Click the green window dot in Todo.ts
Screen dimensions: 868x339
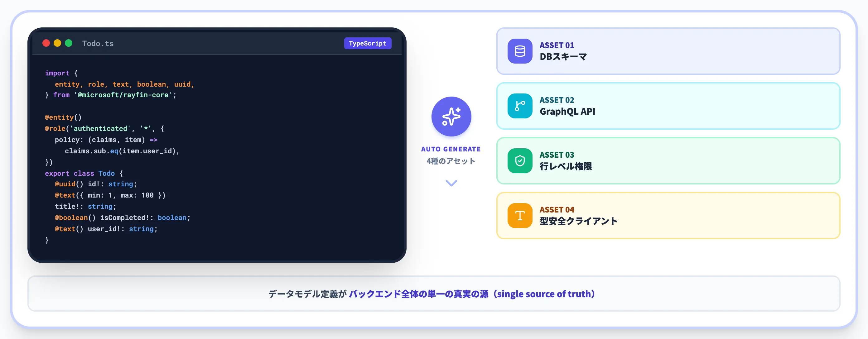(68, 43)
